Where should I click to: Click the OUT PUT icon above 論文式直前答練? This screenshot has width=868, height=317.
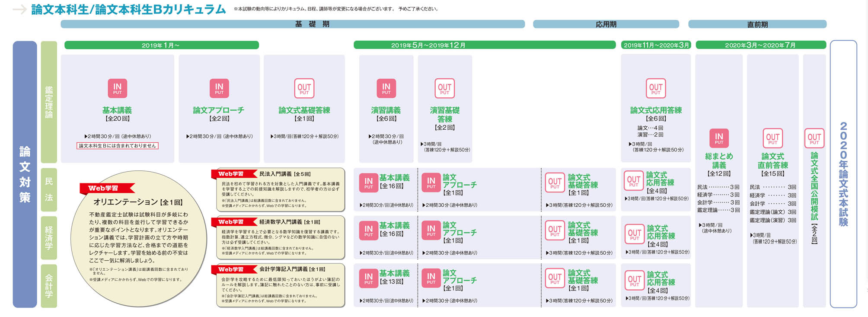(772, 138)
